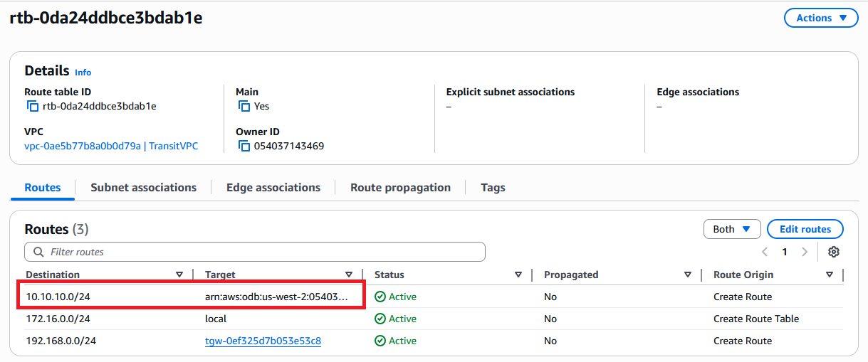Sort routes by Destination column arrow
This screenshot has width=868, height=362.
coord(179,275)
